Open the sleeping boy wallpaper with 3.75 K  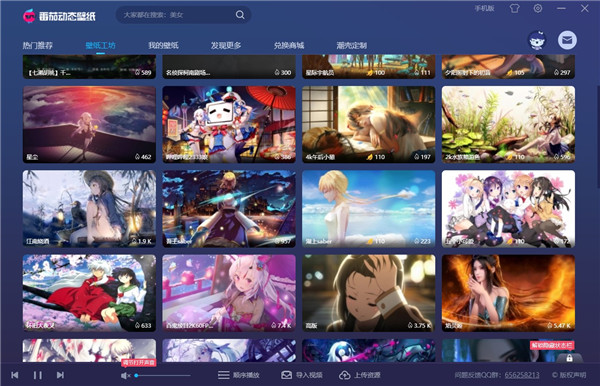[x=368, y=293]
